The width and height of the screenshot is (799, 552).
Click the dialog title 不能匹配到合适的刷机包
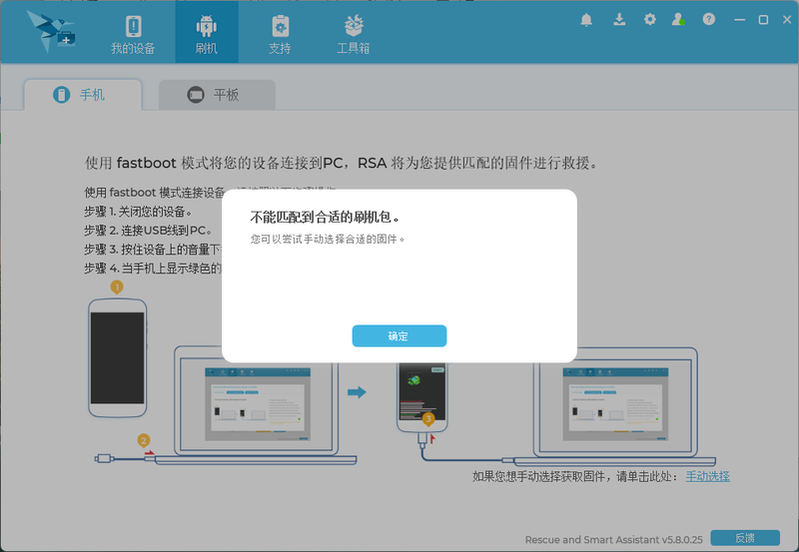[325, 217]
